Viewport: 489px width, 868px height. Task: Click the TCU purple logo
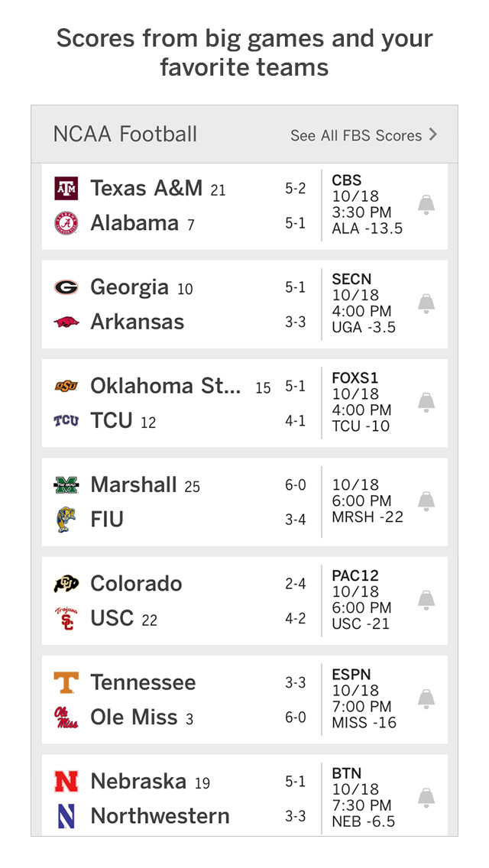point(66,420)
